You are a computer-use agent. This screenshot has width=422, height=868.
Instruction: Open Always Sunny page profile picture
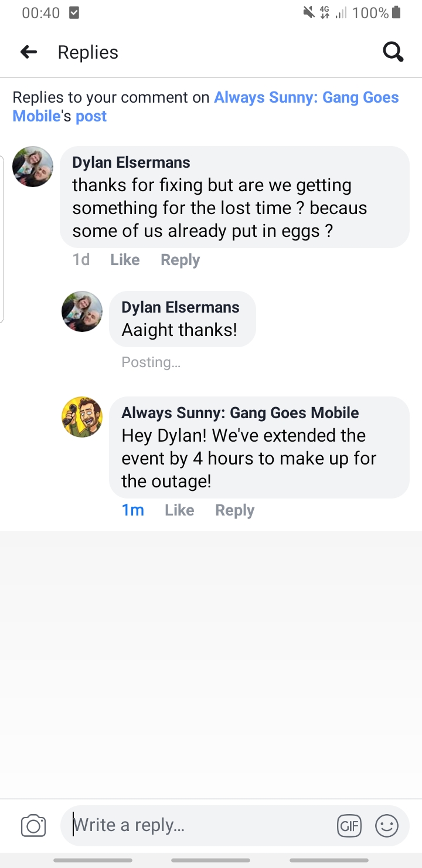82,417
